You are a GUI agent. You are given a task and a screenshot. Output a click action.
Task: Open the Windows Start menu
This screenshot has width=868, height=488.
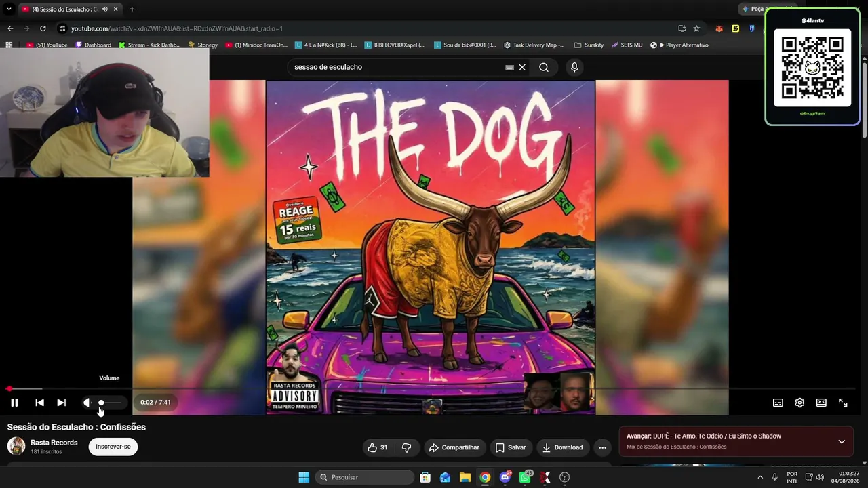point(304,477)
